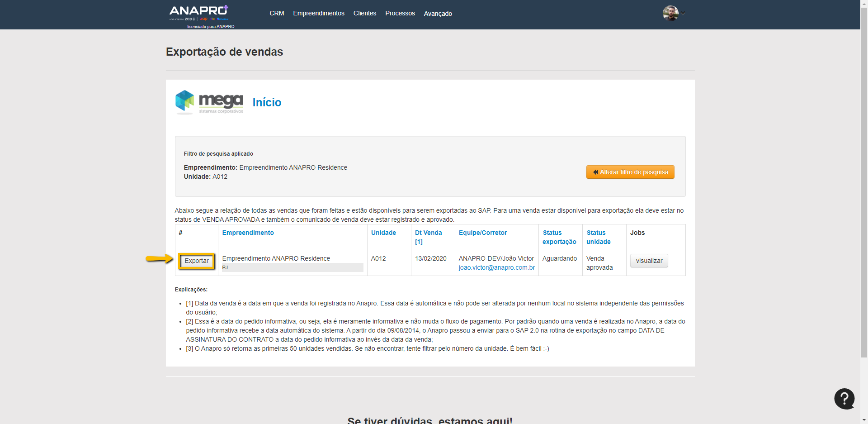Expand the user account dropdown arrow
The image size is (868, 424).
[683, 14]
